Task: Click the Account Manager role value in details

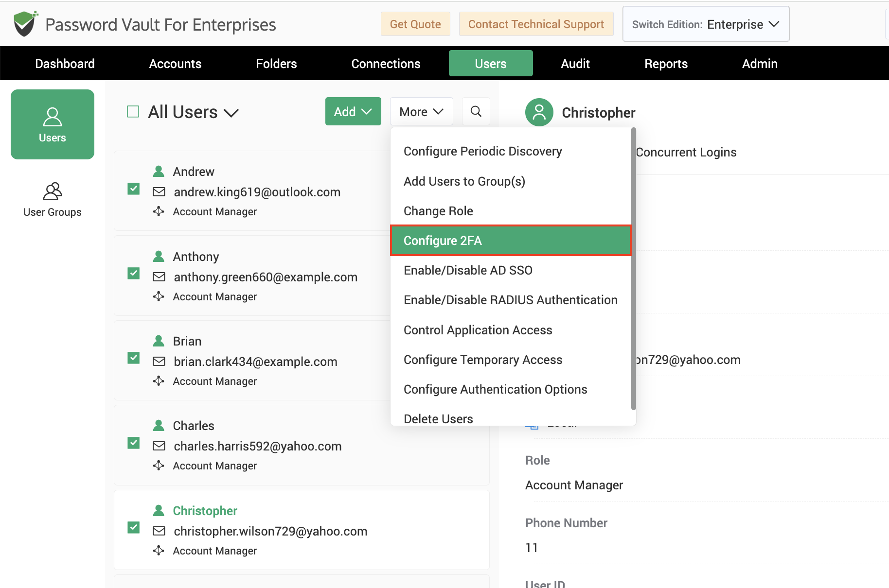Action: [x=574, y=485]
